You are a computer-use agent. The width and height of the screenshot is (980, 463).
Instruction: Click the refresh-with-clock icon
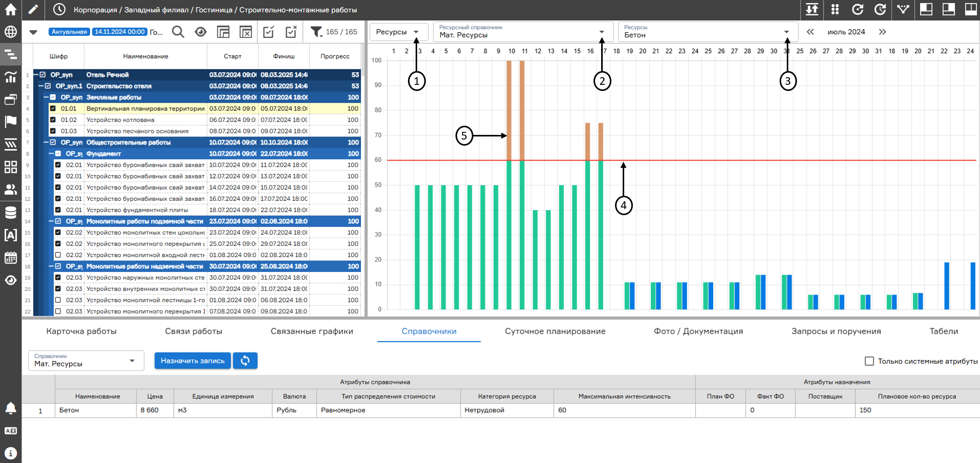pyautogui.click(x=880, y=9)
